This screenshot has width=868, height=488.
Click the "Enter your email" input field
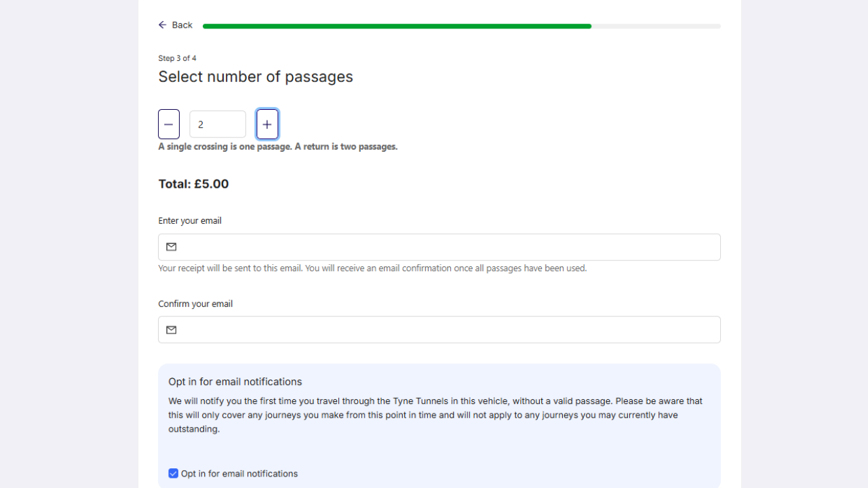[448, 247]
